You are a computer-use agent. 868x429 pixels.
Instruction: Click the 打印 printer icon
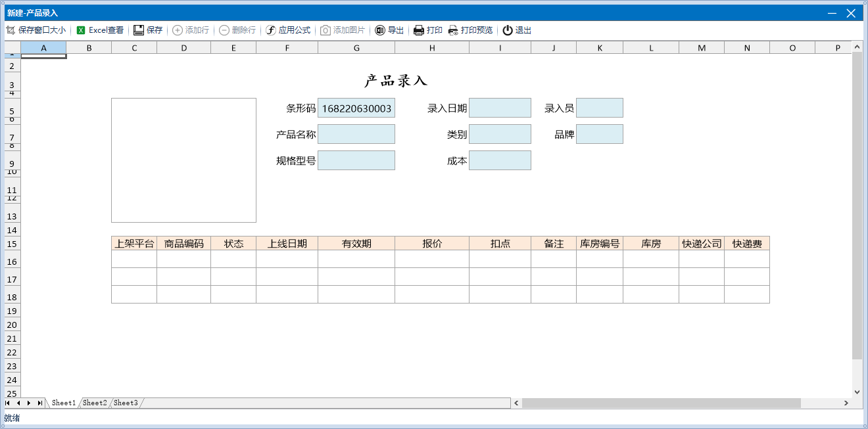[x=418, y=30]
